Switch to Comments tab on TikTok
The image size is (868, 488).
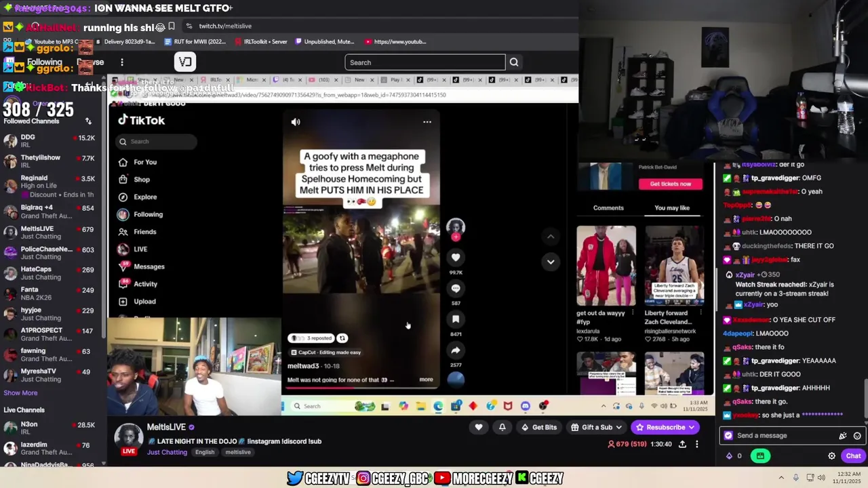coord(608,208)
